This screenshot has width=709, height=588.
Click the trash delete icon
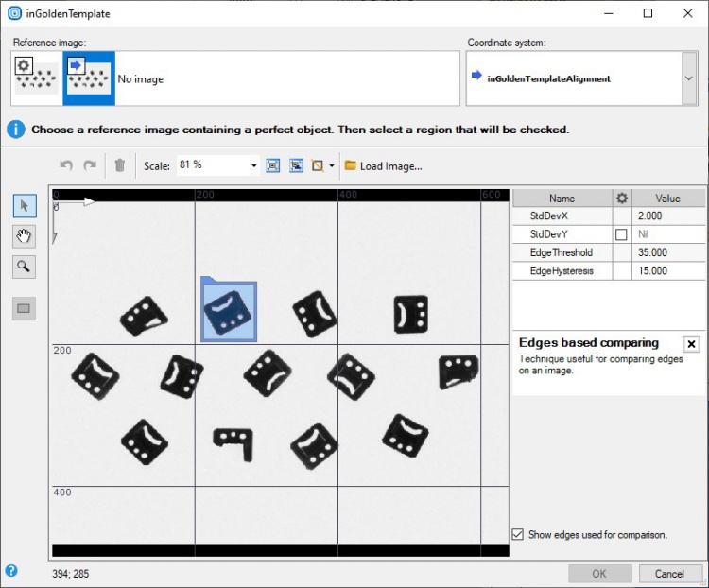tap(119, 165)
